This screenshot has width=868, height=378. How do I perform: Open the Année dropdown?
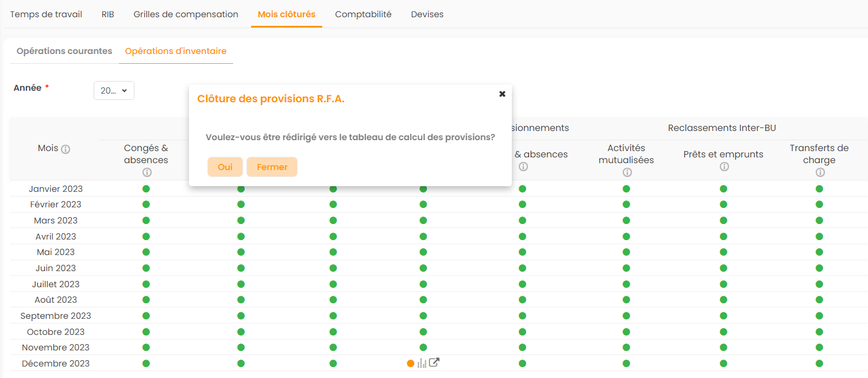click(114, 90)
